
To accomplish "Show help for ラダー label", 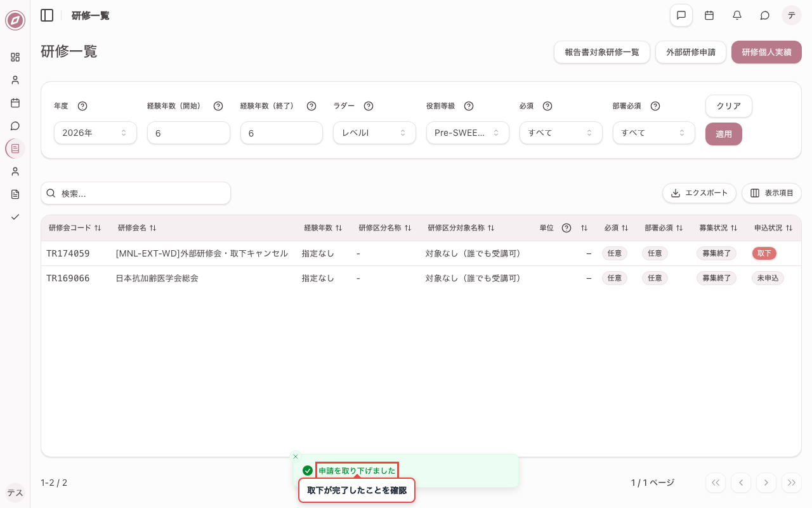I will tap(369, 106).
